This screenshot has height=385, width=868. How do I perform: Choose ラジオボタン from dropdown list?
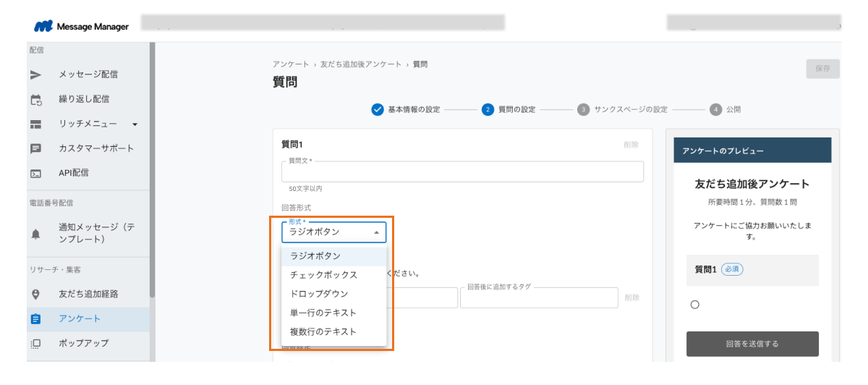coord(333,256)
